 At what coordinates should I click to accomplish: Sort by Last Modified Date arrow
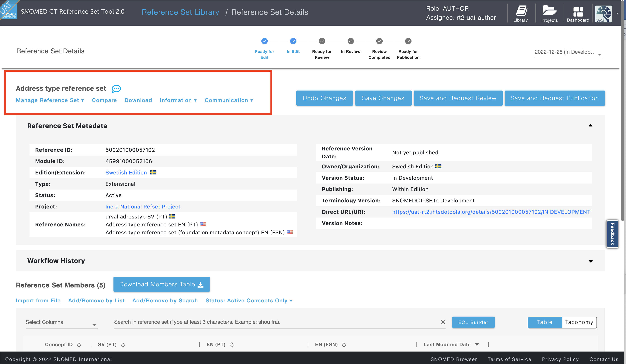(x=477, y=345)
